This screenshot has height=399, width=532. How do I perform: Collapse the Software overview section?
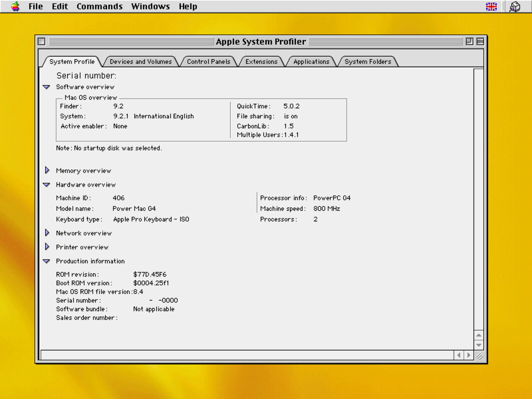(x=47, y=87)
